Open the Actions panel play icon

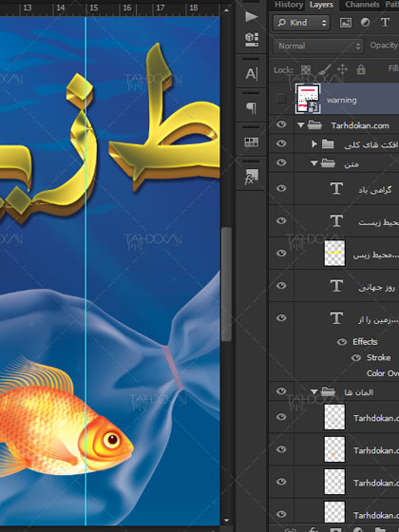(251, 16)
